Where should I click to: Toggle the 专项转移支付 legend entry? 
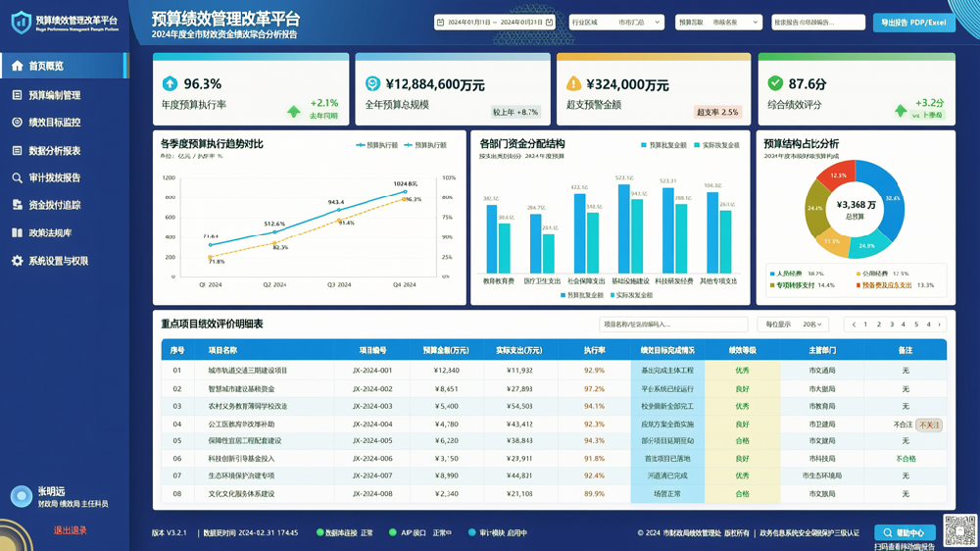click(x=792, y=285)
